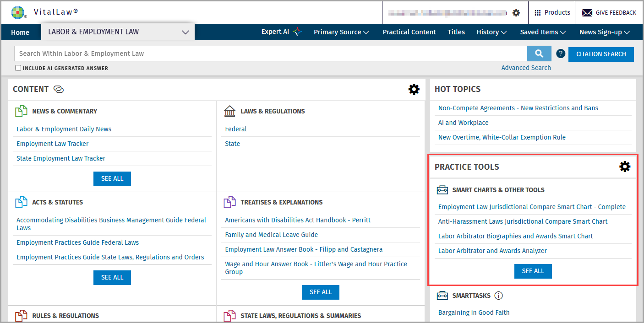Open Anti-Harassment Laws Jurisdictional Compare Smart Chart
Screen dimensions: 644x323
coord(523,221)
